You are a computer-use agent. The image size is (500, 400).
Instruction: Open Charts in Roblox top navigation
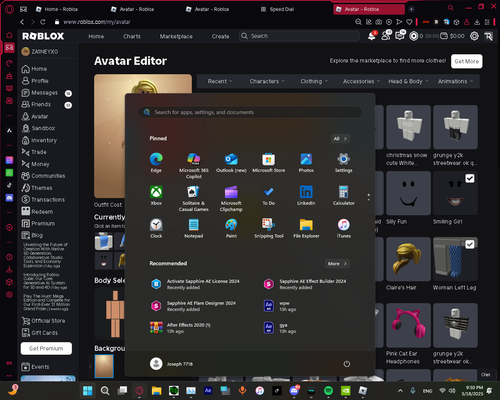click(x=132, y=36)
